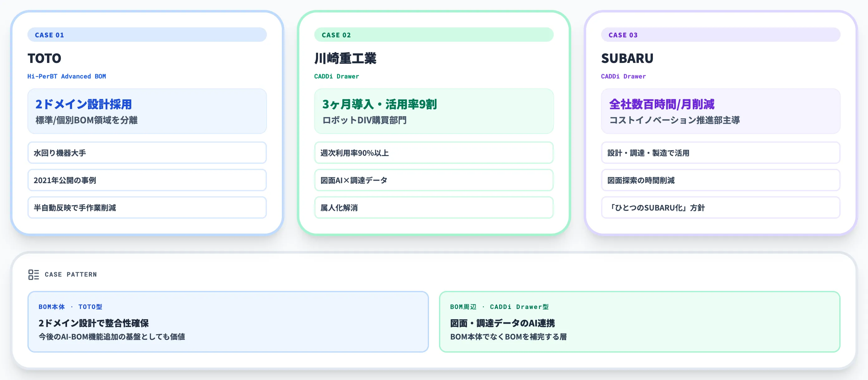Click the 図面探索の時間削減 row
Viewport: 868px width, 380px height.
(x=721, y=180)
